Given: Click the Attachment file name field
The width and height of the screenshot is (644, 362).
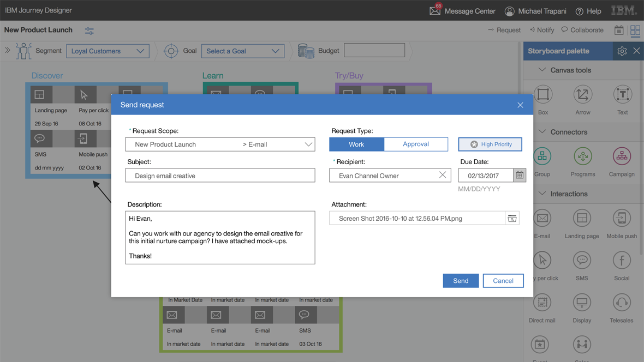Looking at the screenshot, I should click(x=417, y=219).
